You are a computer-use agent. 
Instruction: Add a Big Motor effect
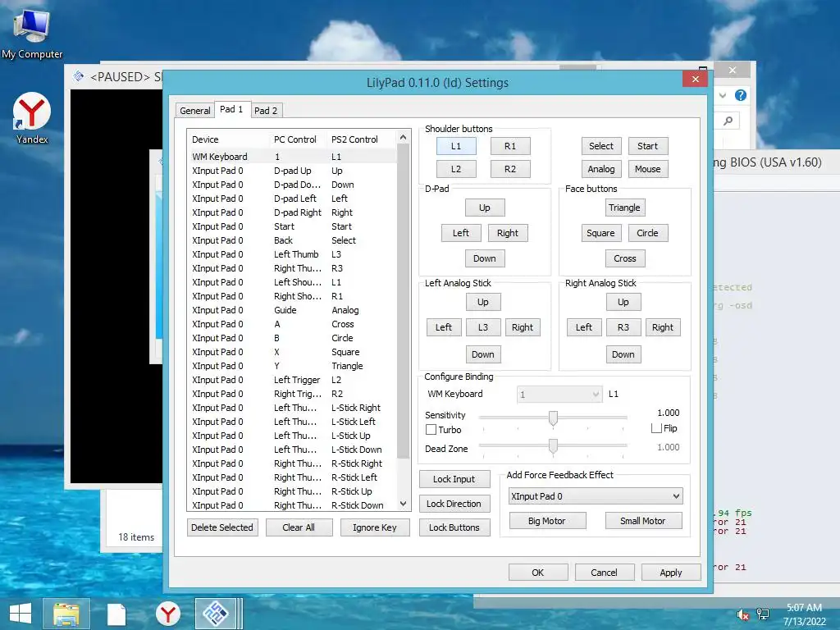[547, 521]
